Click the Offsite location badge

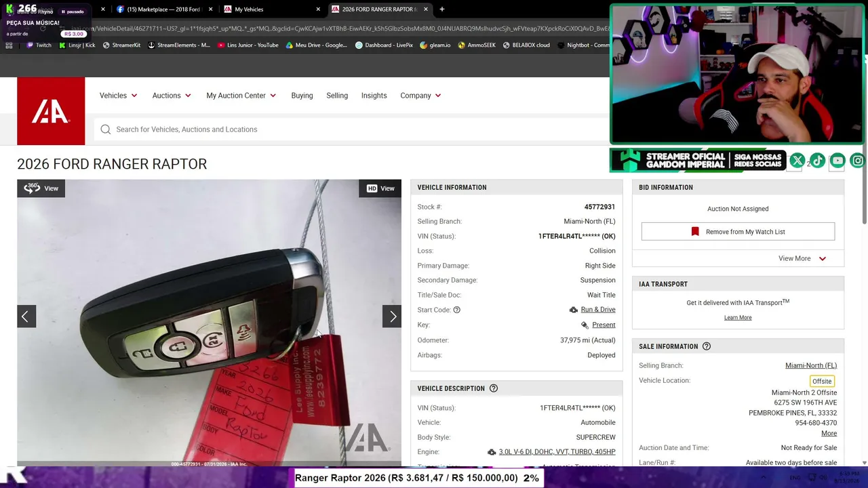(822, 381)
